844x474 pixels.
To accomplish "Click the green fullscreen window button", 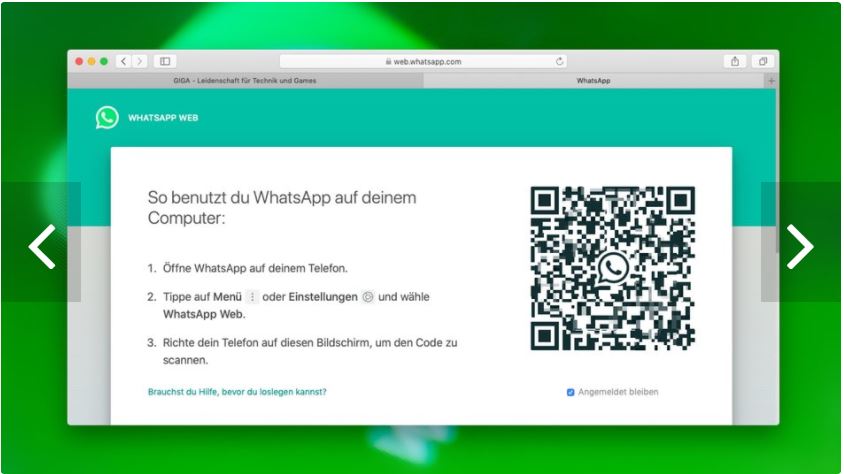I will tap(104, 61).
